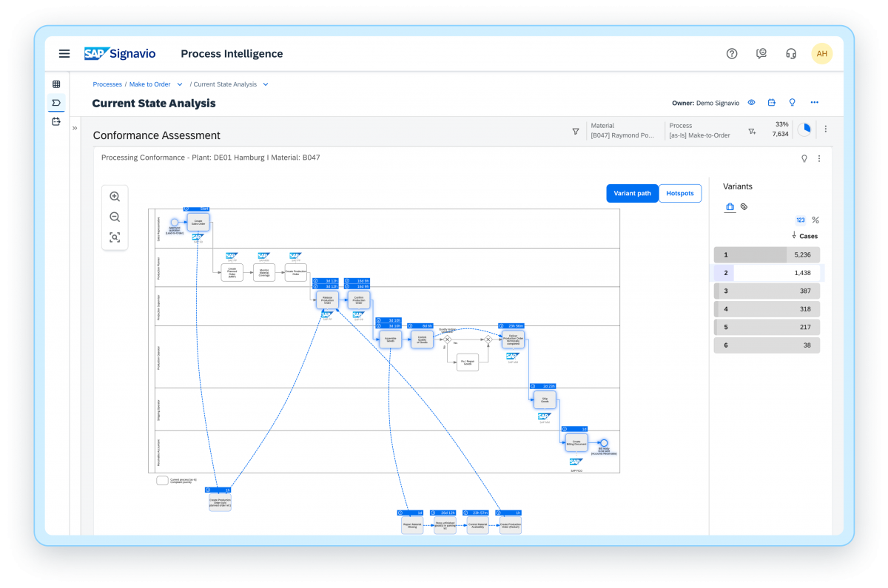Check the Current process checkbox in the legend
This screenshot has width=888, height=588.
click(162, 480)
